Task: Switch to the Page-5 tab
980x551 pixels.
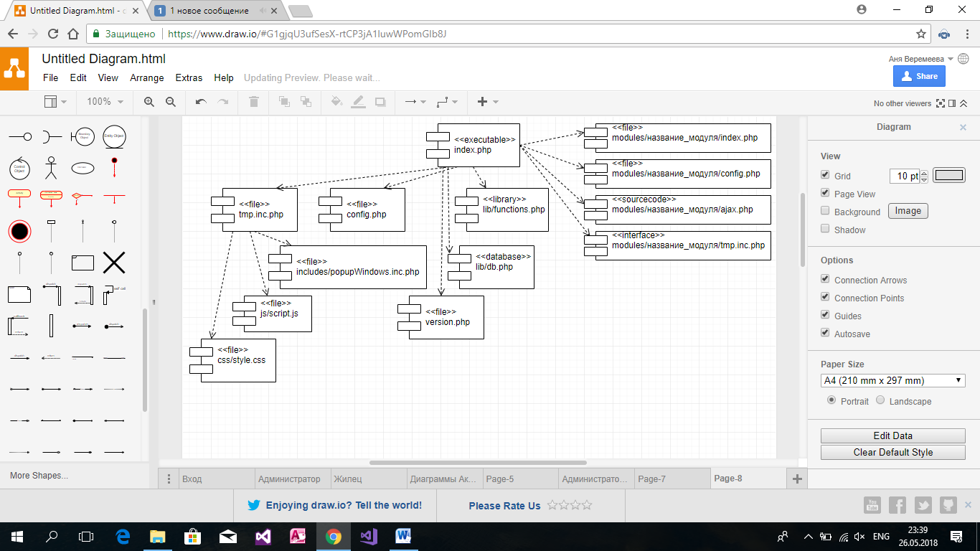Action: [521, 479]
